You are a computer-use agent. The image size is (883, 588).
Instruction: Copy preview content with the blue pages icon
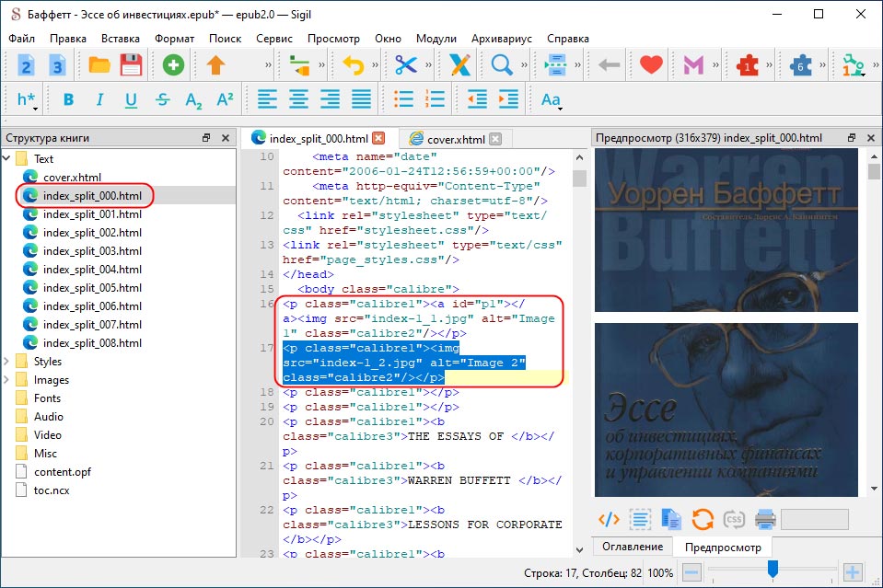click(670, 519)
